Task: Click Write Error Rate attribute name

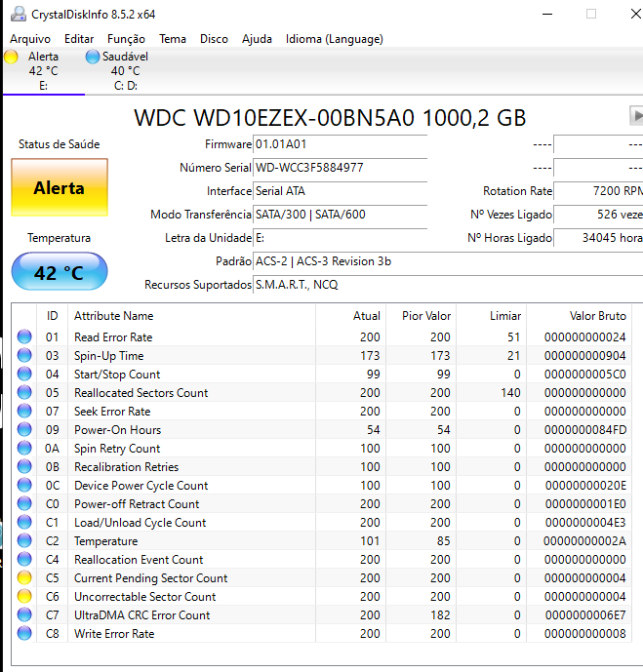Action: coord(114,633)
